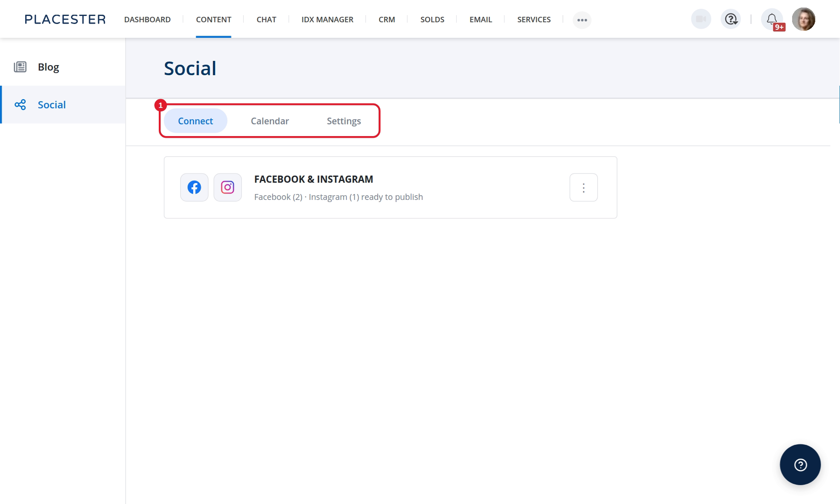
Task: Open the notifications bell
Action: click(x=772, y=19)
